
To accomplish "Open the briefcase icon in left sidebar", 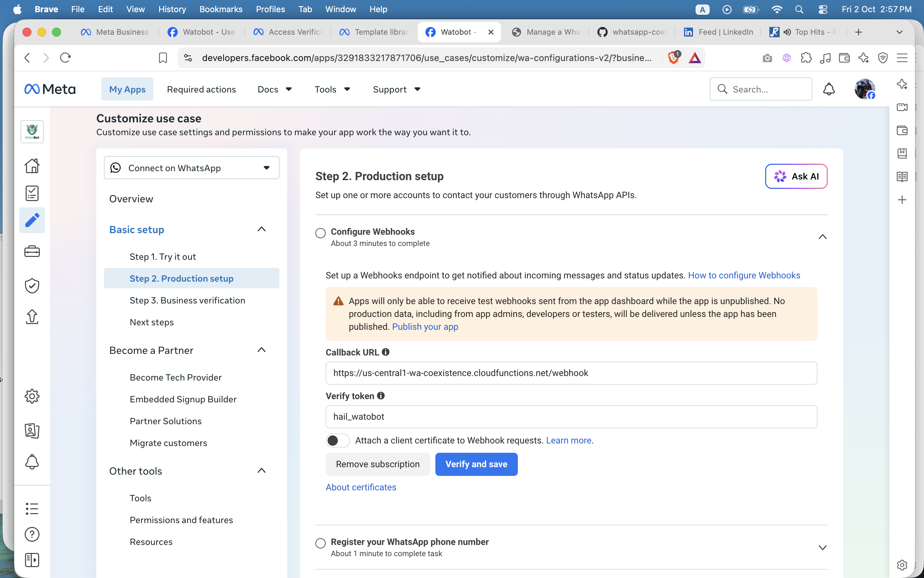I will click(32, 251).
